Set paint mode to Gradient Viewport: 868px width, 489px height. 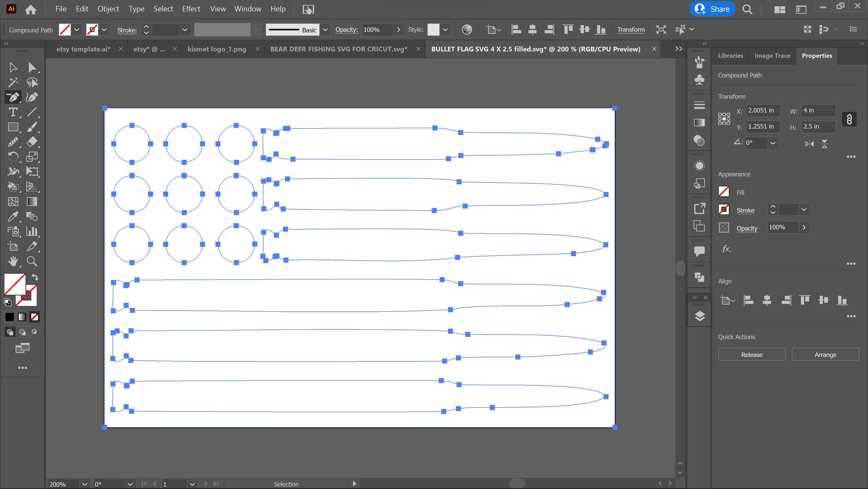click(x=22, y=317)
